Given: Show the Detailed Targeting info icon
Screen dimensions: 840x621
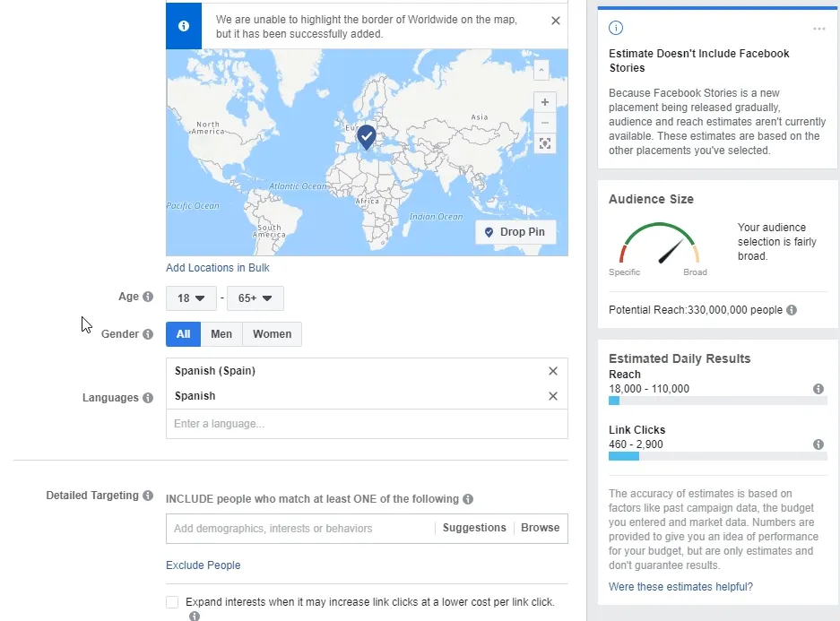Looking at the screenshot, I should coord(148,496).
